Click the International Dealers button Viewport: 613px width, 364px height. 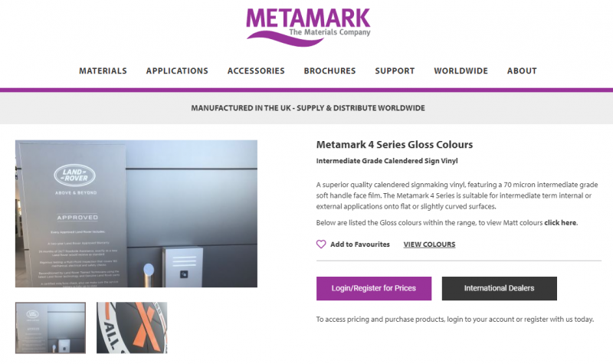click(500, 289)
